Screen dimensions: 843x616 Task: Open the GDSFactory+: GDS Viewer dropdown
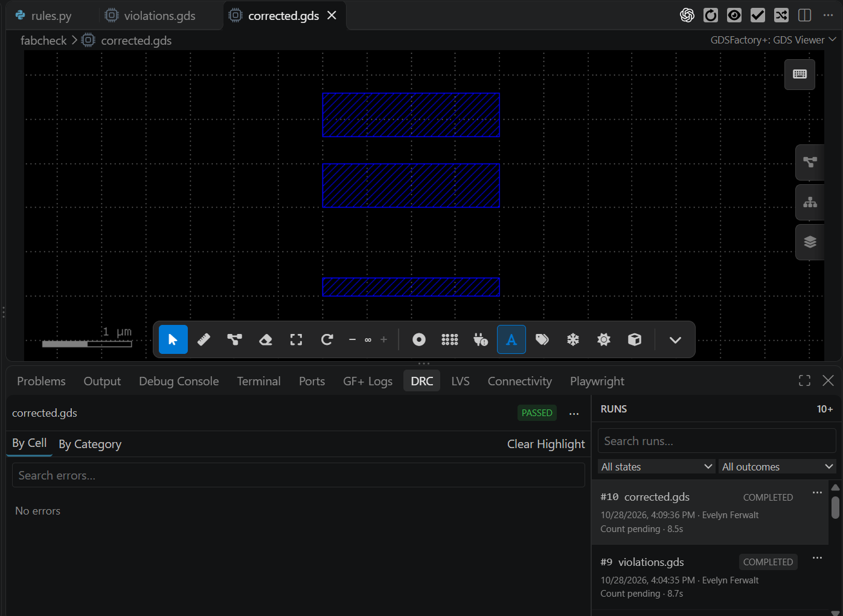click(774, 40)
